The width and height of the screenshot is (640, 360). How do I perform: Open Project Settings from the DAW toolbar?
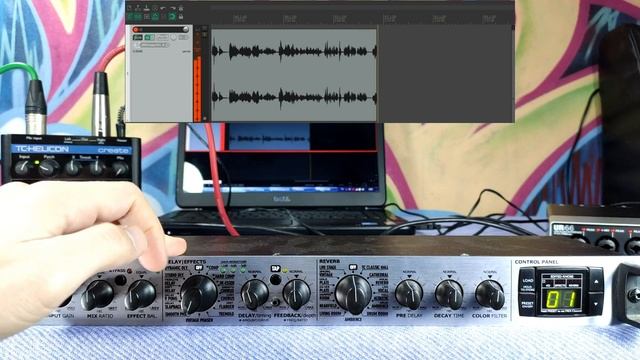click(x=155, y=8)
